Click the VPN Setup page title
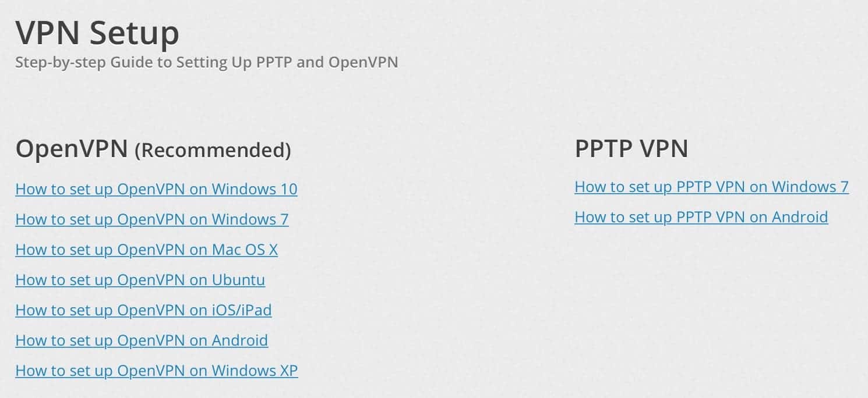868x398 pixels. [97, 33]
